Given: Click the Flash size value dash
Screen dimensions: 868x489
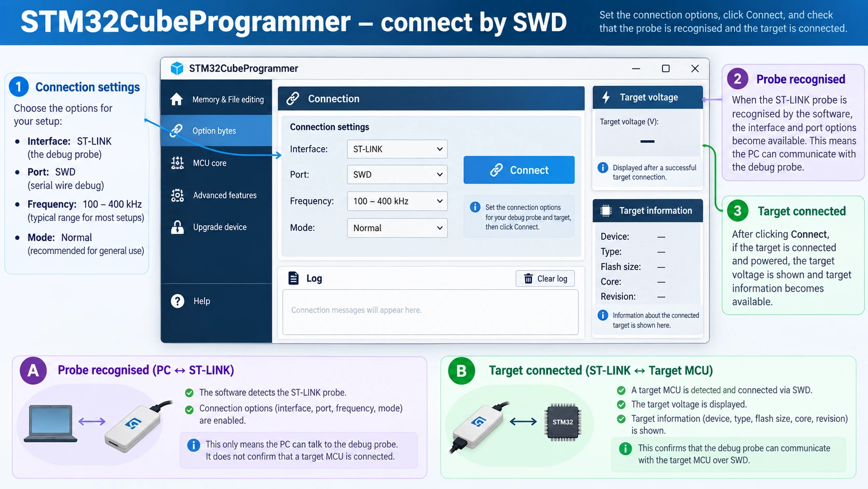Looking at the screenshot, I should coord(661,267).
